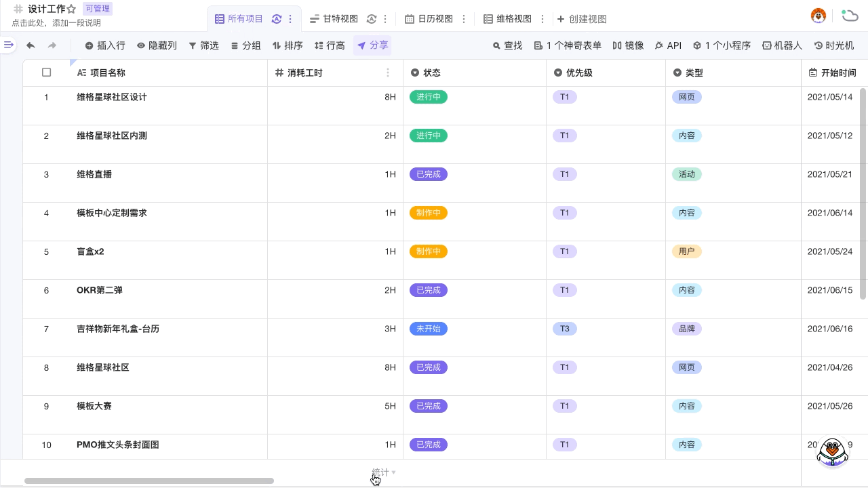The width and height of the screenshot is (868, 488).
Task: Open the 查找 search tool
Action: 507,45
